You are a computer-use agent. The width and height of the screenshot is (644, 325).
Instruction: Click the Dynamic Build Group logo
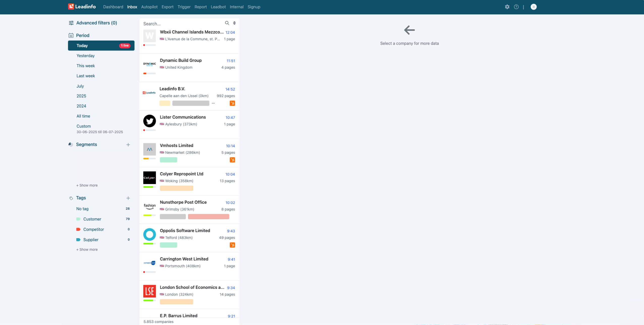coord(150,64)
